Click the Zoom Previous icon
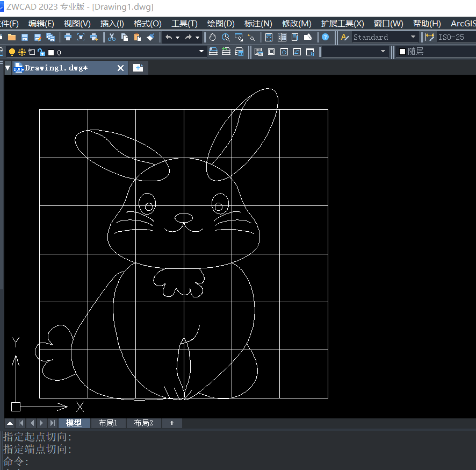 tap(251, 37)
